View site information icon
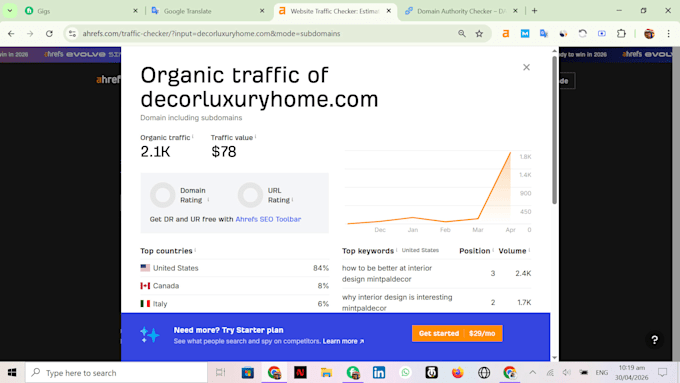680x383 pixels. tap(72, 33)
